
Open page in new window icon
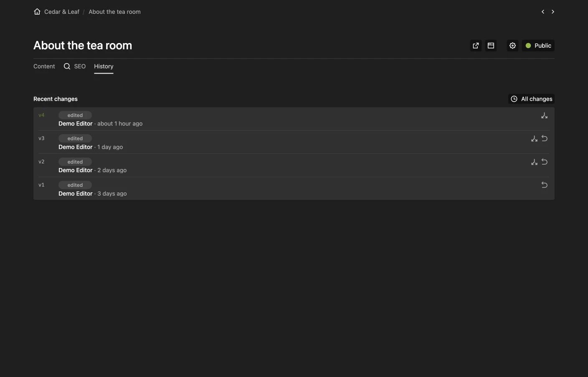[x=476, y=46]
